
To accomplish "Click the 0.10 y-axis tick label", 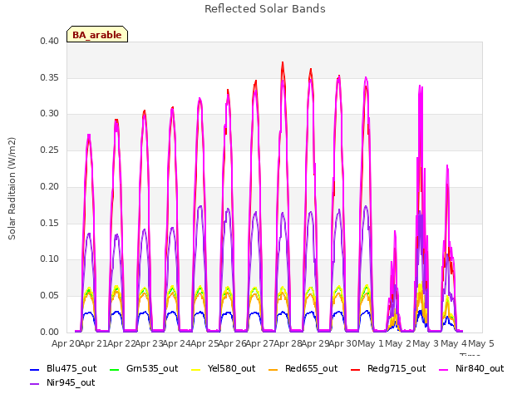I will (x=49, y=259).
